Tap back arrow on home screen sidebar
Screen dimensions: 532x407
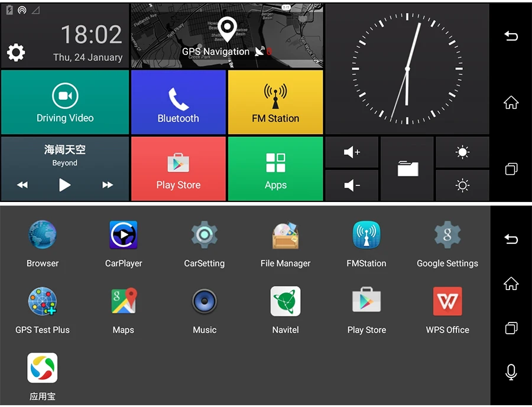click(511, 35)
